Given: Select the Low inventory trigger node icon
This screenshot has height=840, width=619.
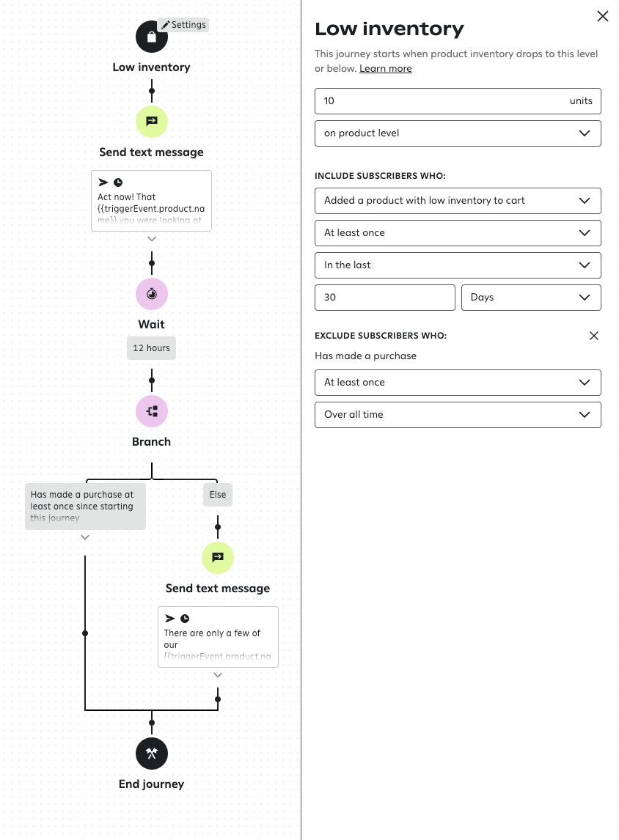Looking at the screenshot, I should (x=152, y=37).
